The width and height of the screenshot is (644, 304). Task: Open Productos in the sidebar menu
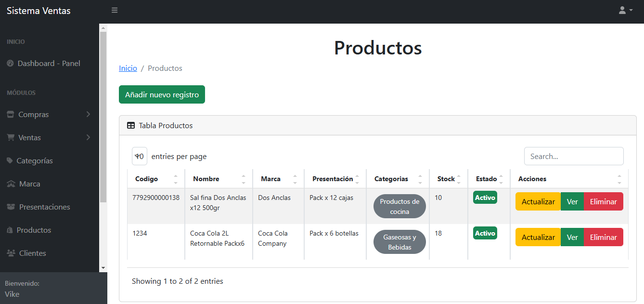(x=34, y=230)
